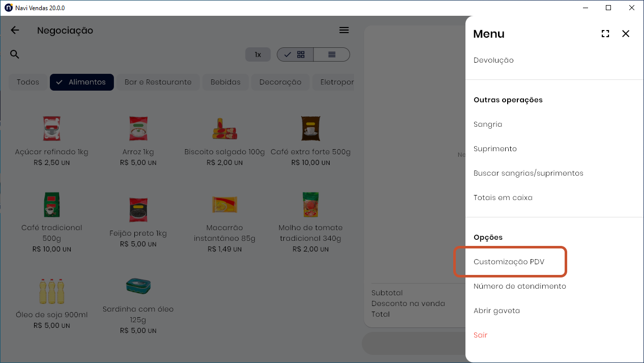The height and width of the screenshot is (363, 644).
Task: Open the product search magnifier icon
Action: pos(15,54)
